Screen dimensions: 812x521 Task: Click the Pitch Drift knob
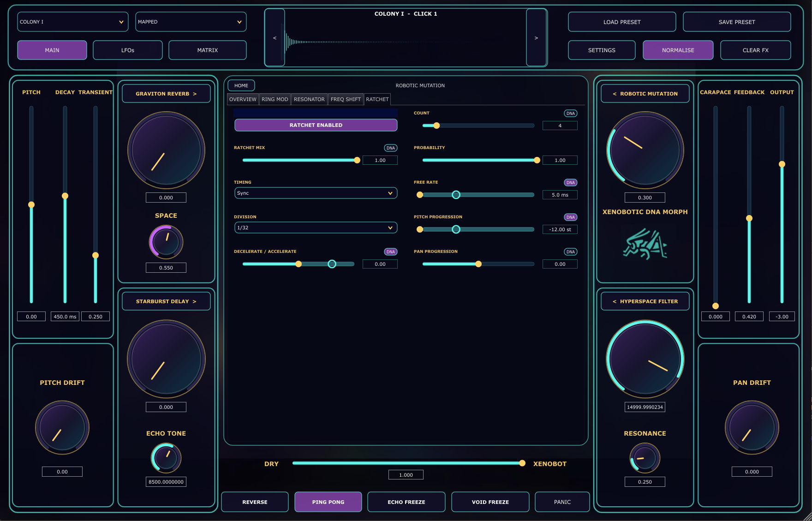pyautogui.click(x=62, y=428)
